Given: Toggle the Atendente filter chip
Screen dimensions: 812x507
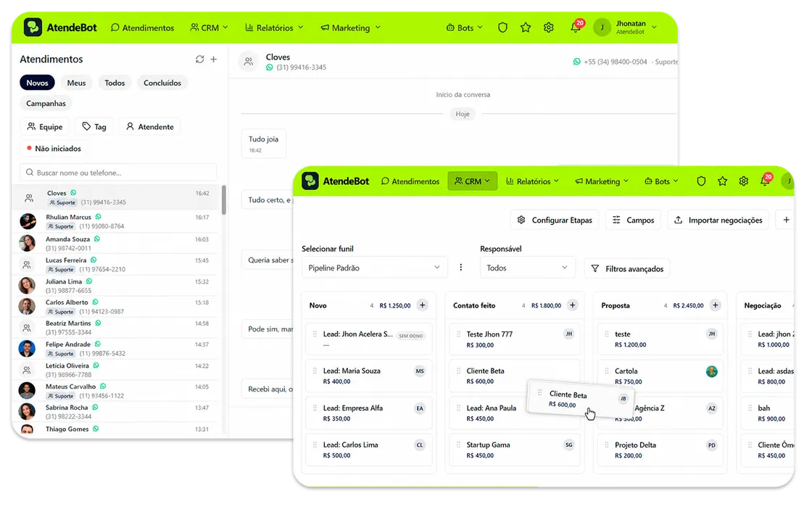Looking at the screenshot, I should (x=150, y=126).
